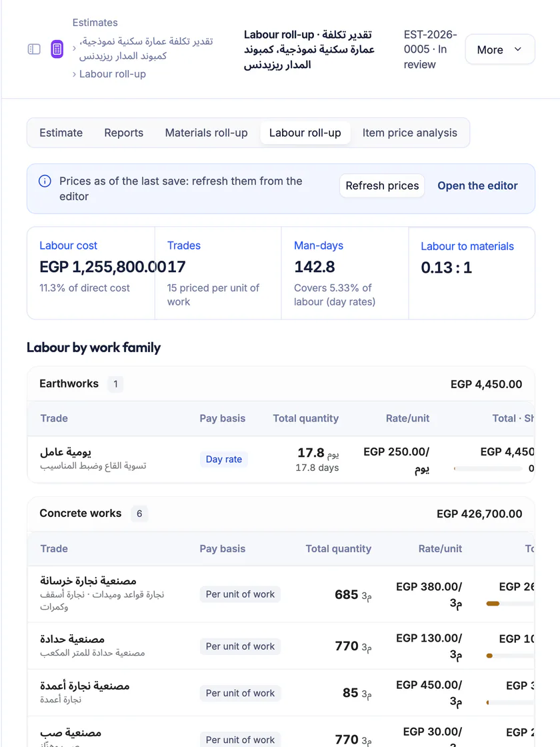Open the Arabic estimate name breadcrumb
The image size is (560, 747).
coord(146,49)
